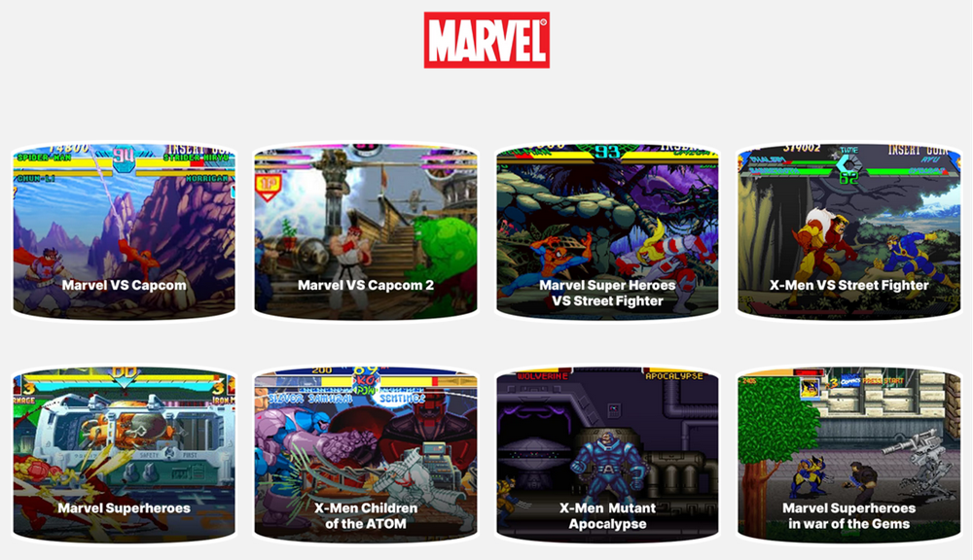Screen dimensions: 973x560
Task: Click the APOCALYPSE name label in HUD
Action: [x=674, y=376]
